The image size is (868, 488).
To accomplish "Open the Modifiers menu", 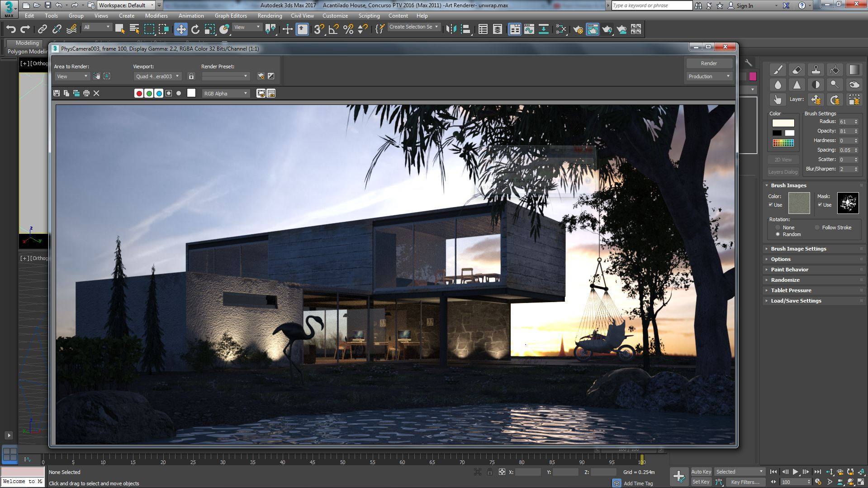I will (x=156, y=15).
